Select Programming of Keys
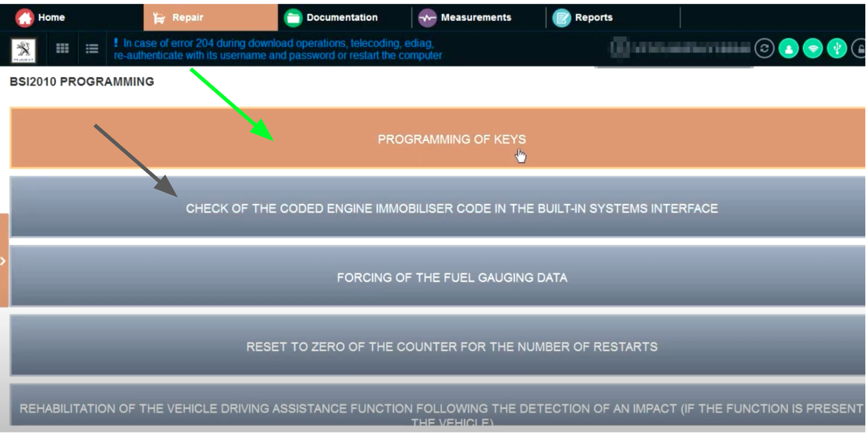This screenshot has width=868, height=433. point(437,138)
